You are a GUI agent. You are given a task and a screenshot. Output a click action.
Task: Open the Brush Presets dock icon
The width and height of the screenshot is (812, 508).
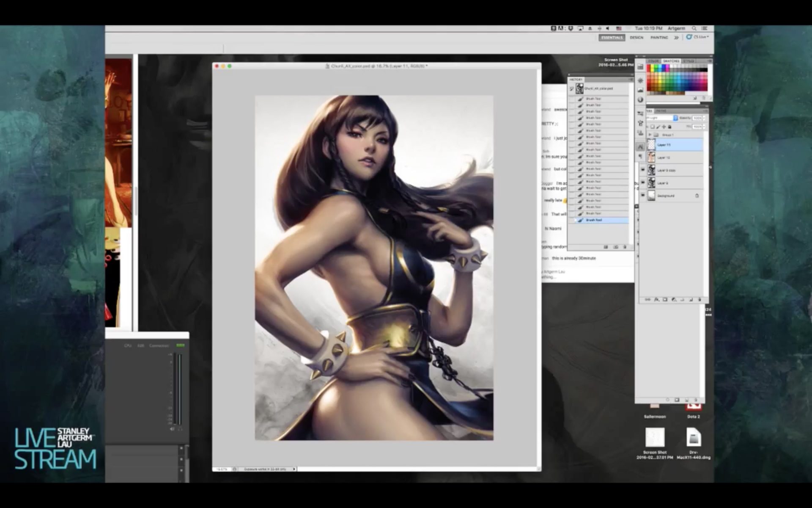coord(640,113)
